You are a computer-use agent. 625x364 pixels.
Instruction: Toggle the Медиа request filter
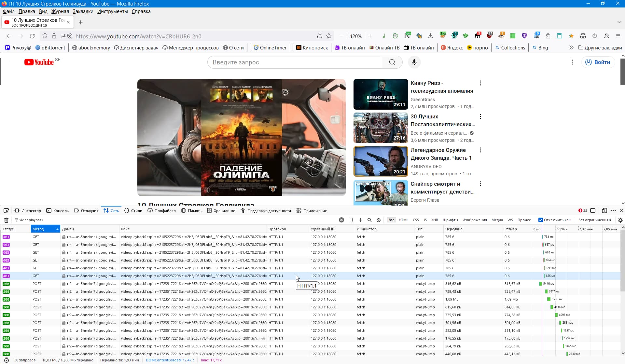[x=497, y=220]
